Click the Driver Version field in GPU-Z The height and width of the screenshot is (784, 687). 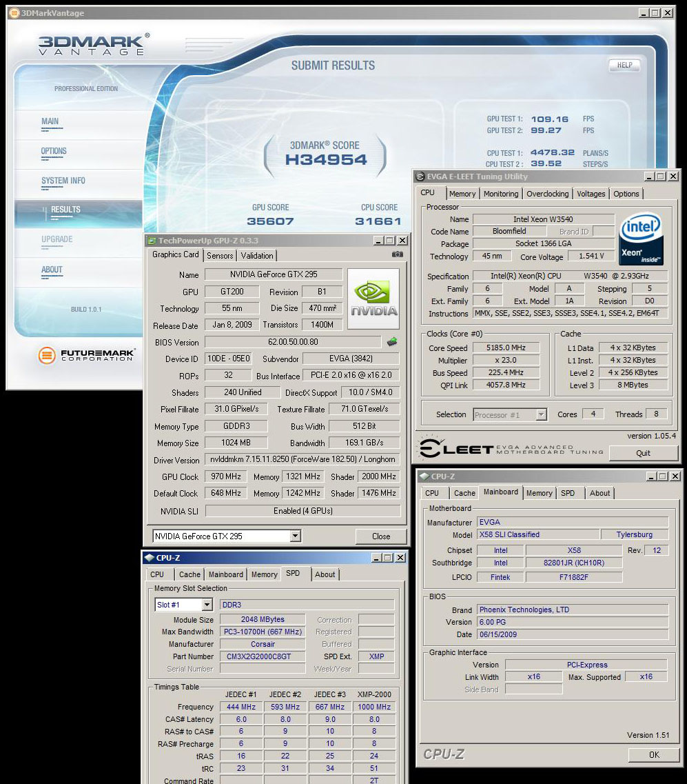click(303, 459)
